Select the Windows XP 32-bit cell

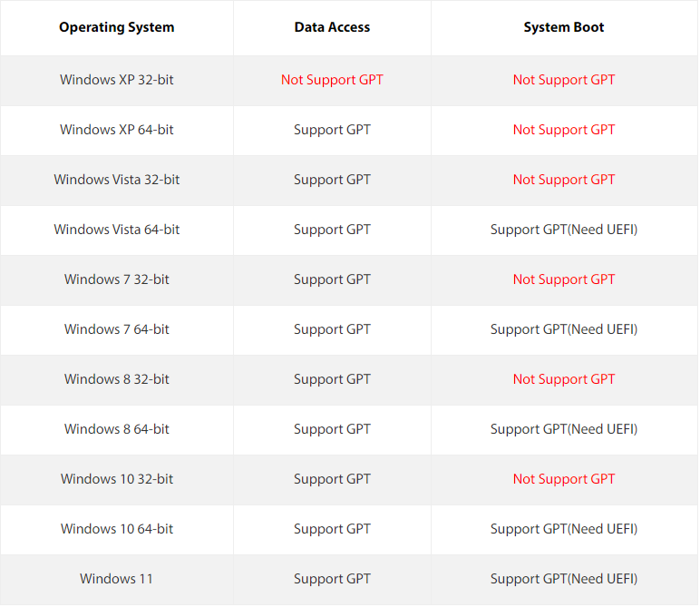click(x=116, y=80)
